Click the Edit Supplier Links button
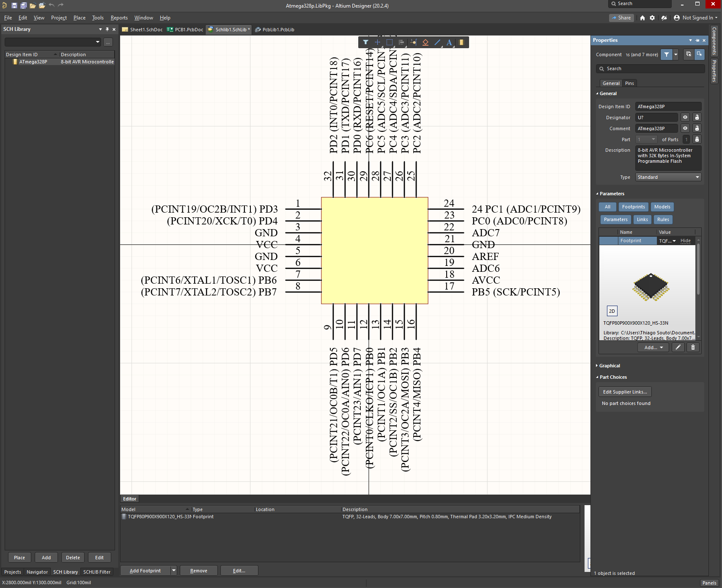Screen dimensions: 722x588 click(x=625, y=392)
